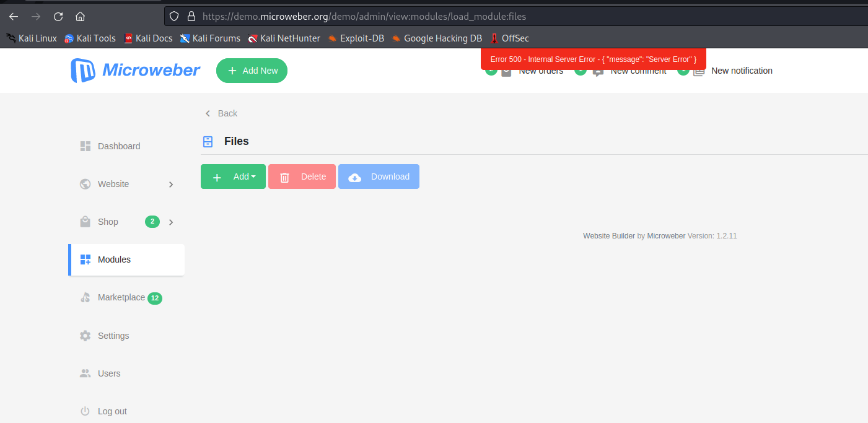Open the Google Hacking DB bookmark
The width and height of the screenshot is (868, 423).
[x=437, y=38]
